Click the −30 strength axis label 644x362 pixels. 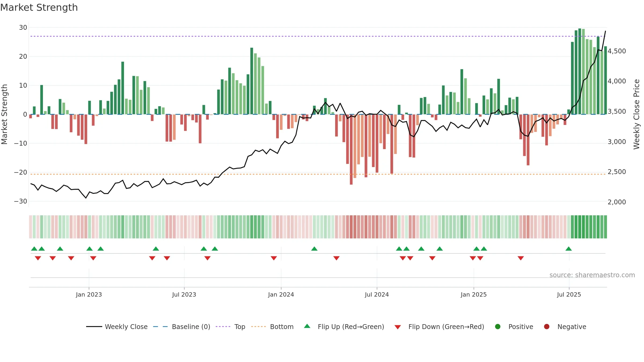[21, 201]
